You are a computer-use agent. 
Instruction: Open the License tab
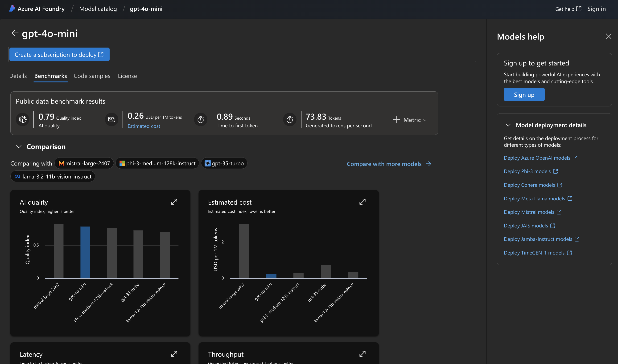tap(128, 76)
